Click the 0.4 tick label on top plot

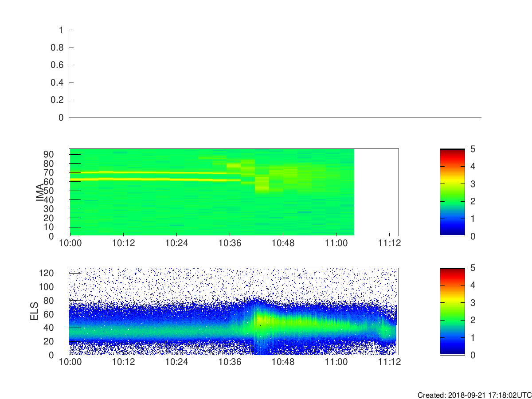[x=58, y=82]
